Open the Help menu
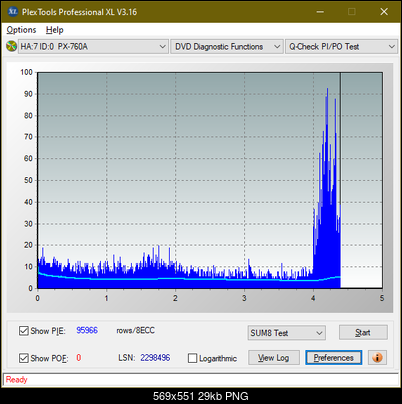402x404 pixels. point(55,30)
